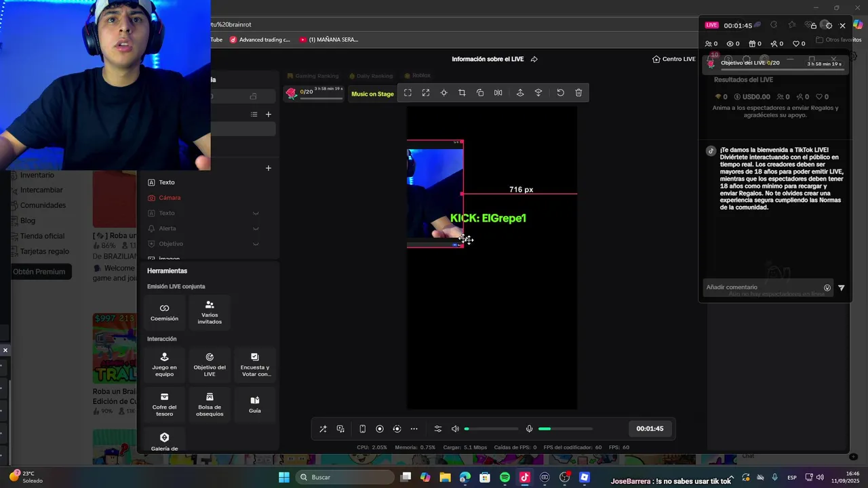The image size is (868, 488).
Task: Click the reset rotate arrow icon
Action: pos(560,93)
